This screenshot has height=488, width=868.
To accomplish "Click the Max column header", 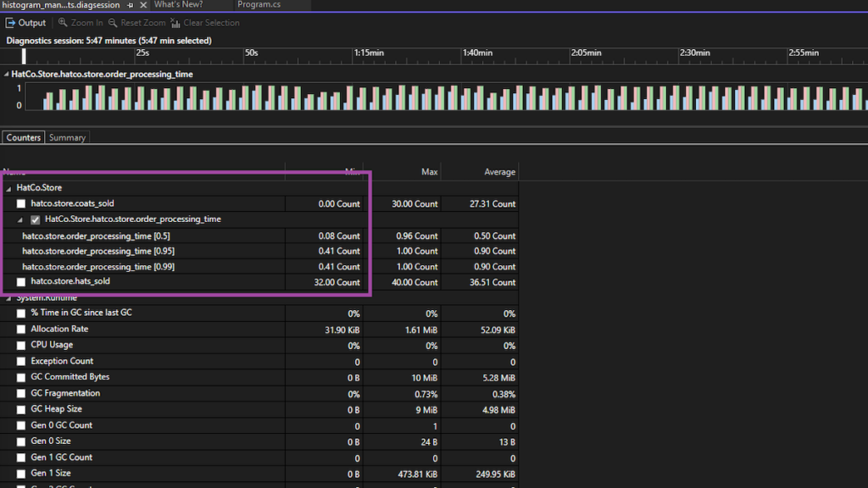I will (428, 171).
